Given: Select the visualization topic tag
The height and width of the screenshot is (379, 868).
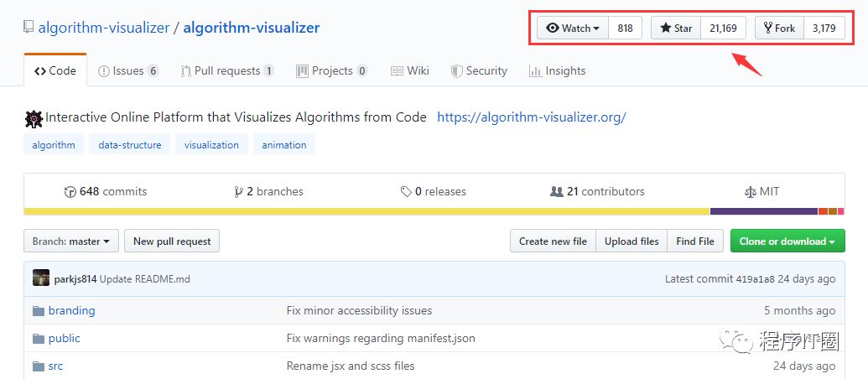Looking at the screenshot, I should pyautogui.click(x=211, y=145).
